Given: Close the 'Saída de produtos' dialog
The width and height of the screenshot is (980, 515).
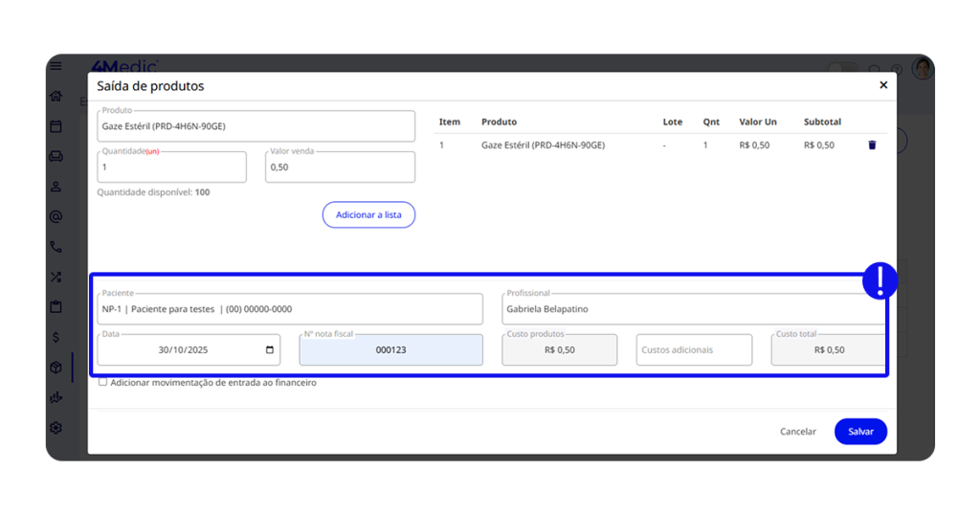Looking at the screenshot, I should pos(882,85).
